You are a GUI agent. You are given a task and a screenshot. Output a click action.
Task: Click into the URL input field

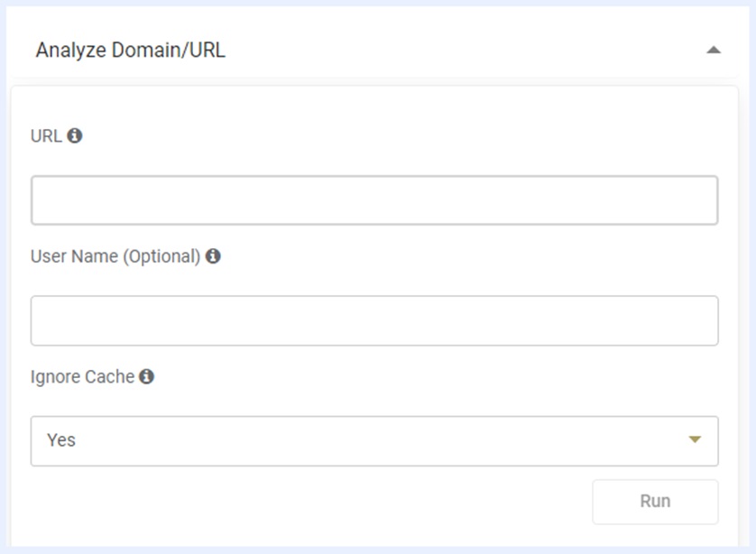[373, 200]
